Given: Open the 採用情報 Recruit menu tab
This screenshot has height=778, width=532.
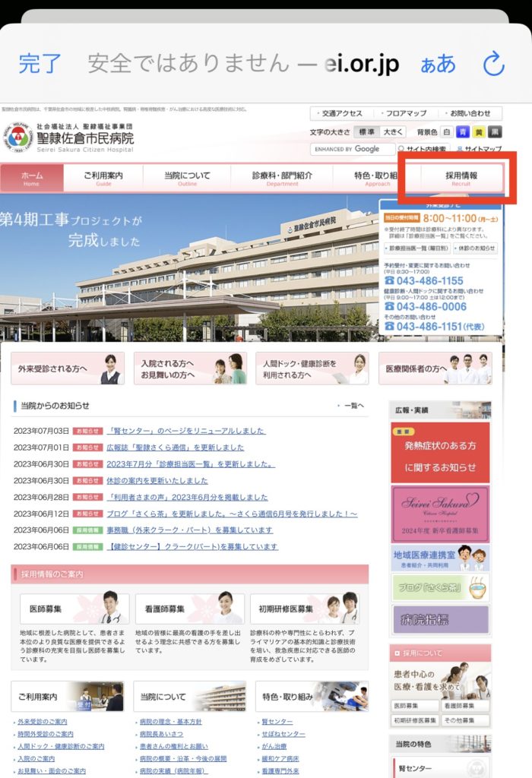Looking at the screenshot, I should click(x=461, y=179).
